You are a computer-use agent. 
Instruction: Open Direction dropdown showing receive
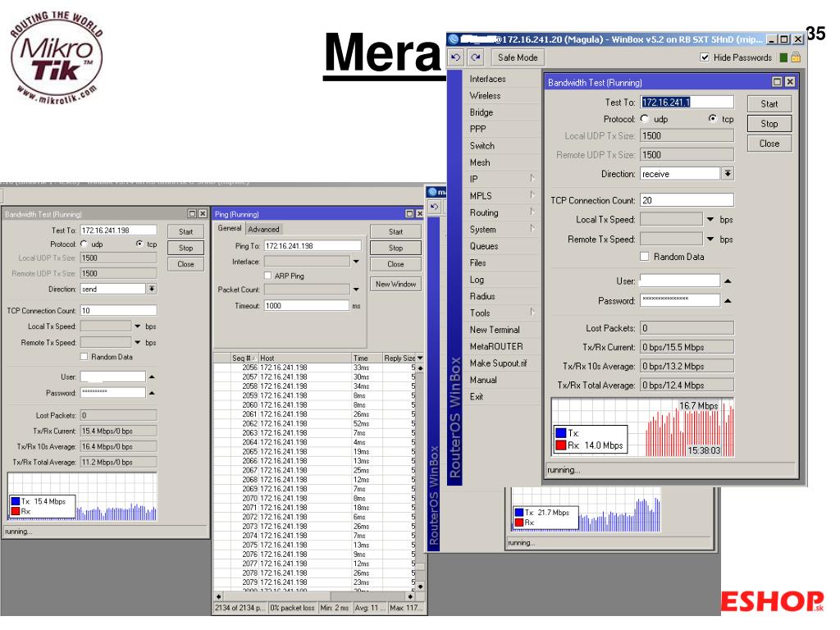[x=727, y=174]
